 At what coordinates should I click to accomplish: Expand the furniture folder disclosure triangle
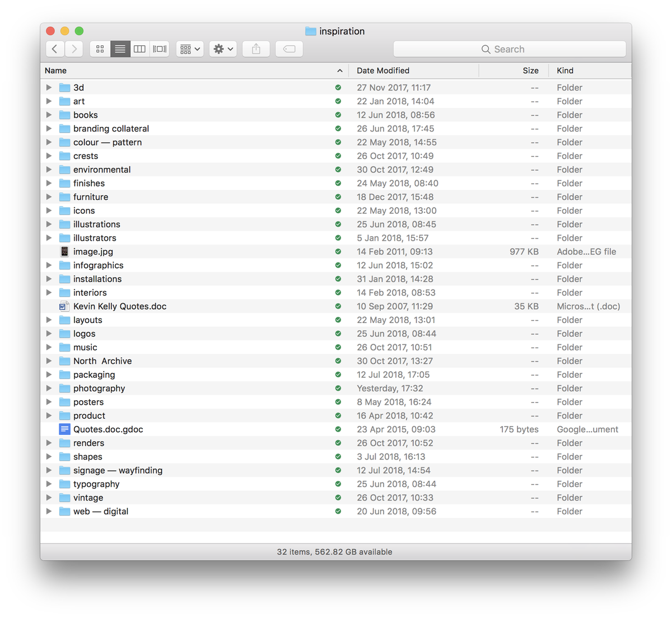(x=49, y=197)
